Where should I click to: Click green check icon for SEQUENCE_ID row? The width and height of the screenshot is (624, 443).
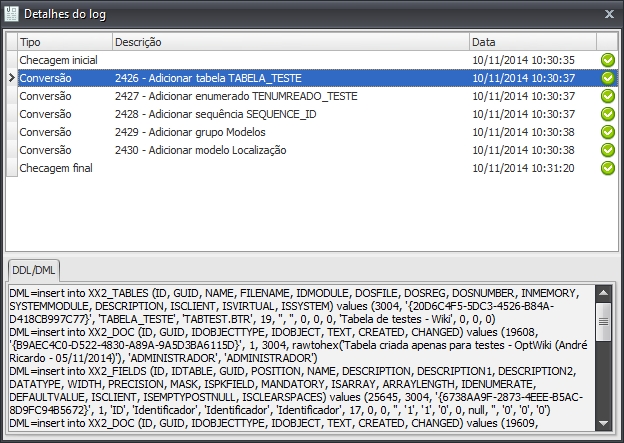pyautogui.click(x=607, y=114)
